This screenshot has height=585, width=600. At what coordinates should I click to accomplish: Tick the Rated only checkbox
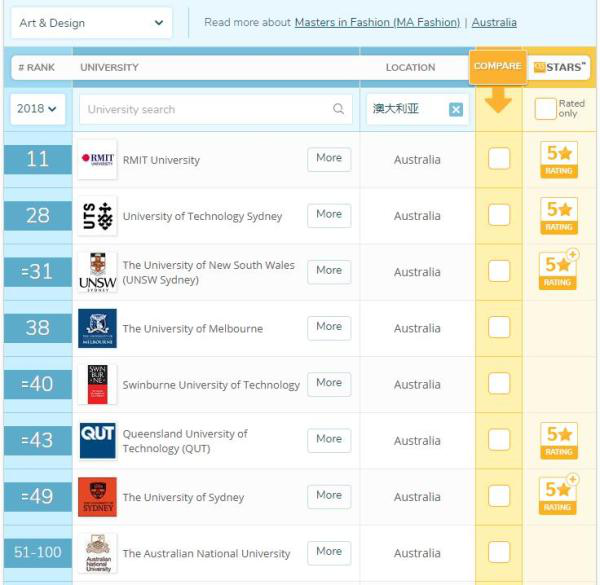545,109
